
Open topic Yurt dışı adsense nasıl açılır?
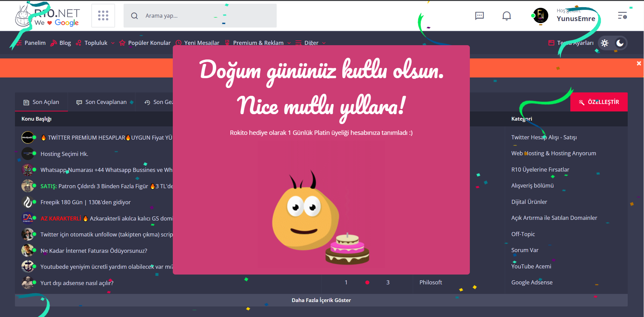tap(77, 283)
